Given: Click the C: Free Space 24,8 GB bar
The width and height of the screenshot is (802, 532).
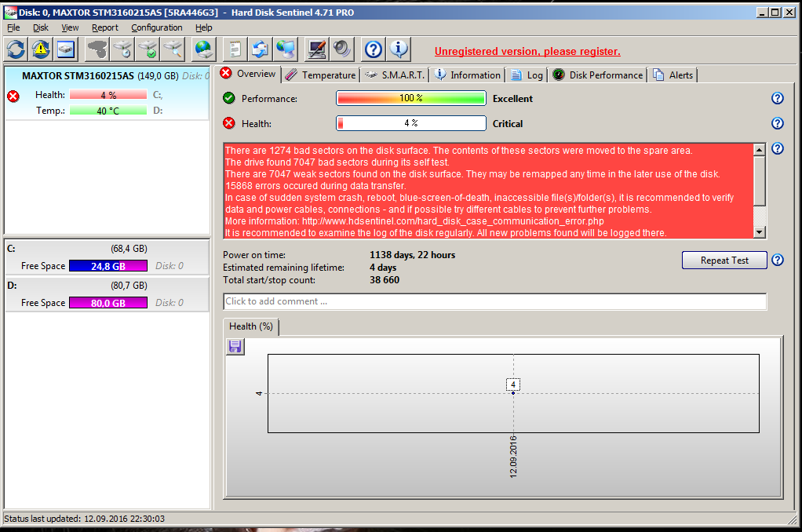Looking at the screenshot, I should coord(108,266).
